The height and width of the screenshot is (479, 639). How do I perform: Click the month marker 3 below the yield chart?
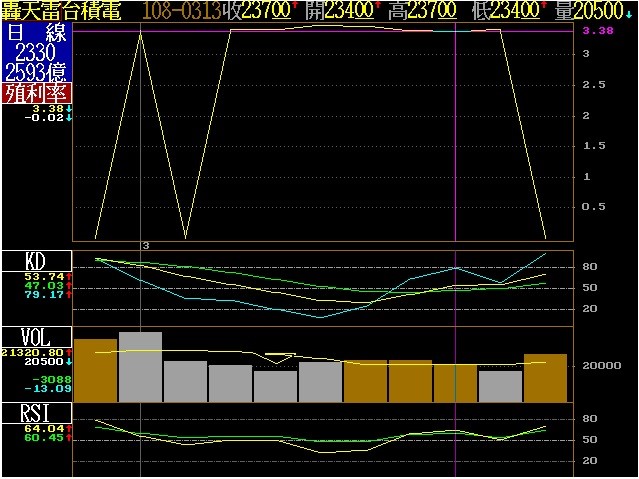(x=146, y=245)
